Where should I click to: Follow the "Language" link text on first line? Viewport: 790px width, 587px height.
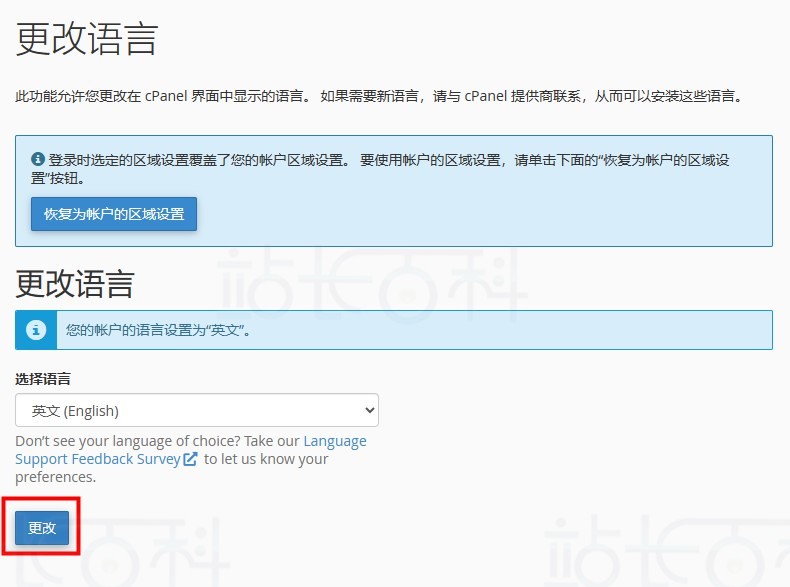pyautogui.click(x=334, y=441)
